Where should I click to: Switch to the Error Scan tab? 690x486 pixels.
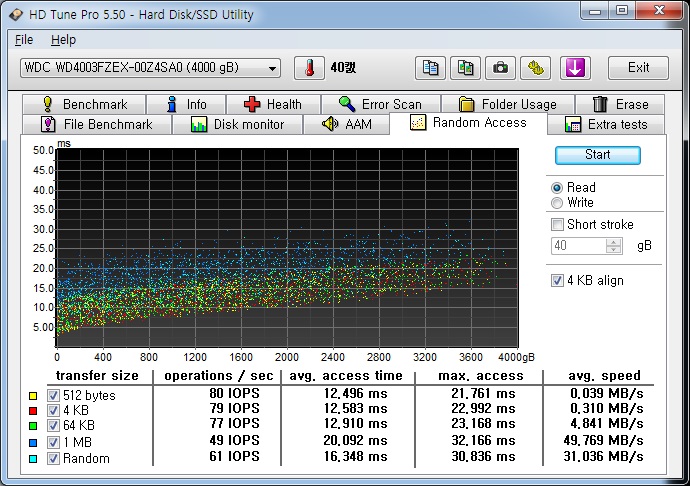pos(381,104)
